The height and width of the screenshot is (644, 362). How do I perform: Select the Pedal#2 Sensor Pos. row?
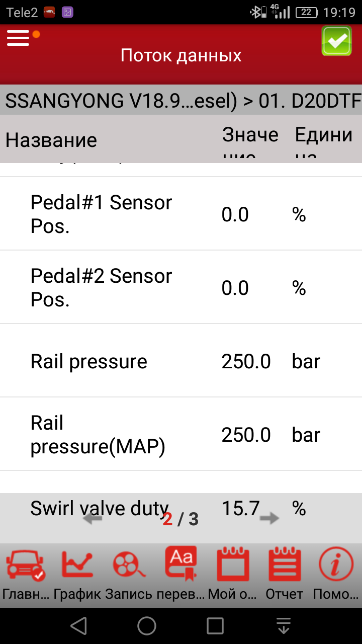tap(181, 288)
